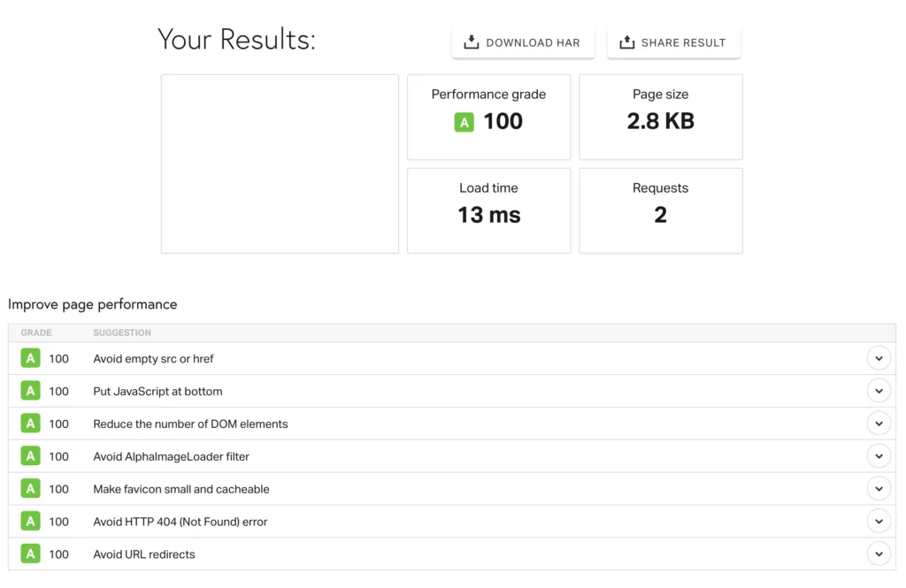Expand the Avoid empty src or href suggestion
The width and height of the screenshot is (906, 588).
pos(879,358)
